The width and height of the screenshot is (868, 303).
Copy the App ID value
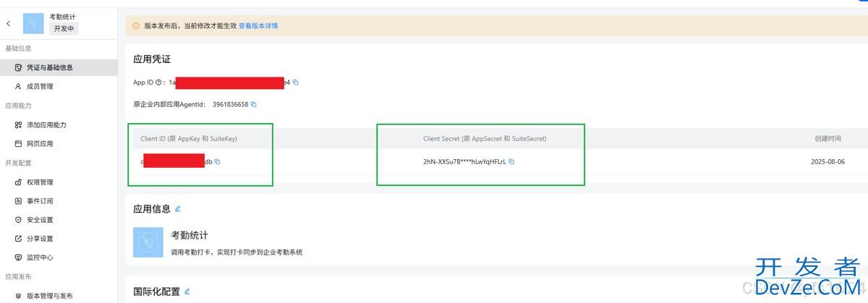click(295, 82)
